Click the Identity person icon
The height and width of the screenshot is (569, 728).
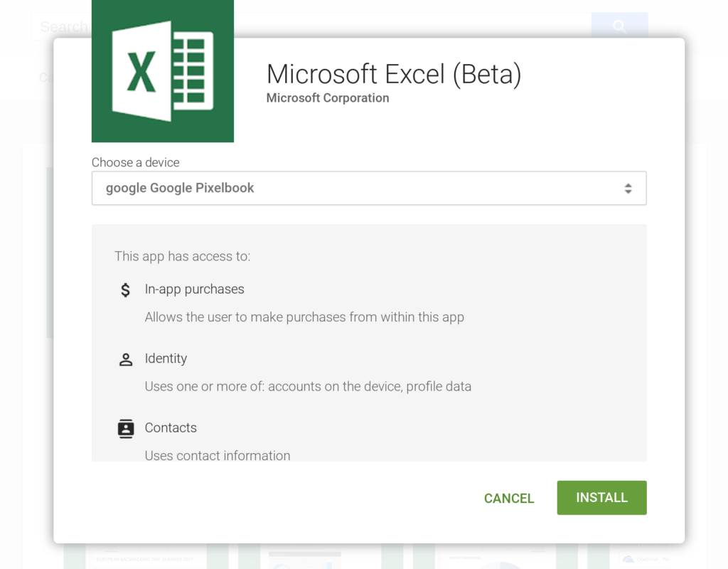point(126,359)
